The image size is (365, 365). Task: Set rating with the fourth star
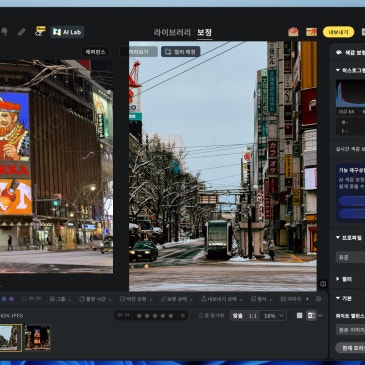(163, 315)
